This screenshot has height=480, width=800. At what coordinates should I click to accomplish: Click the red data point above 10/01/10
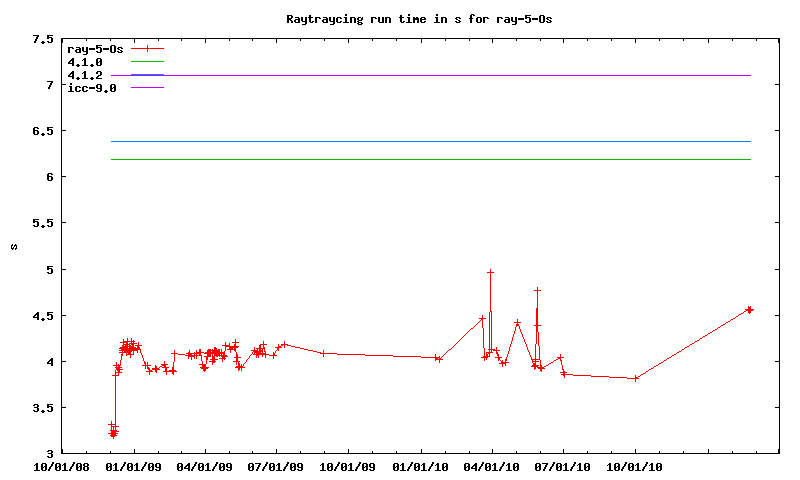coord(635,378)
